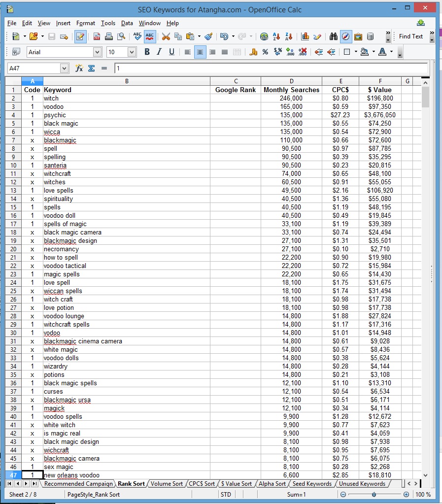Click the Sum sigma icon
442x504 pixels.
click(x=91, y=68)
